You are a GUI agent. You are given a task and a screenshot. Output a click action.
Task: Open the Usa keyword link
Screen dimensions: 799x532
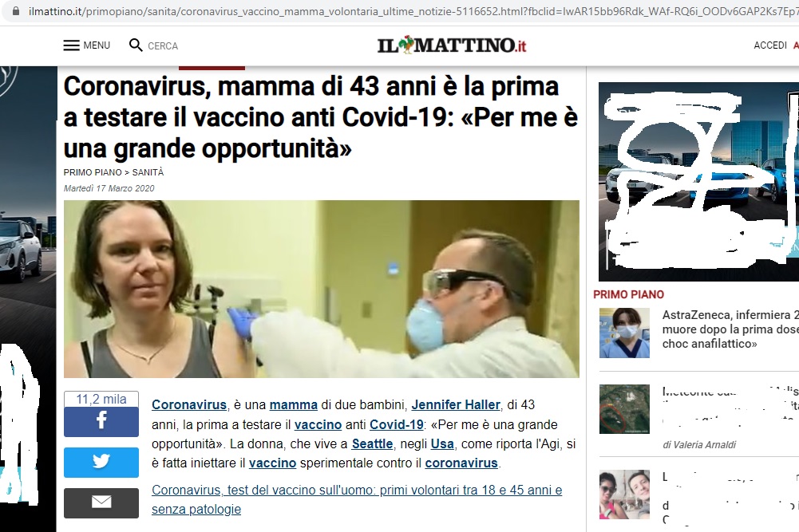coord(441,444)
